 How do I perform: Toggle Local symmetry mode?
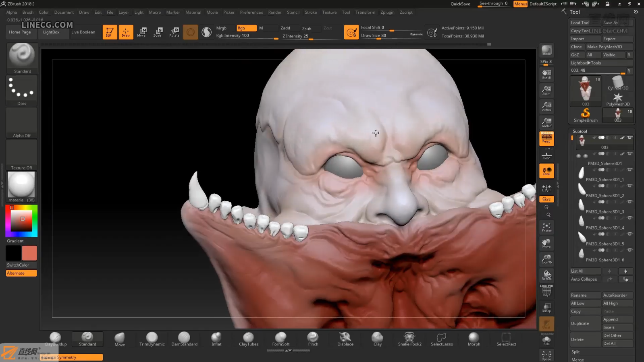pyautogui.click(x=546, y=171)
